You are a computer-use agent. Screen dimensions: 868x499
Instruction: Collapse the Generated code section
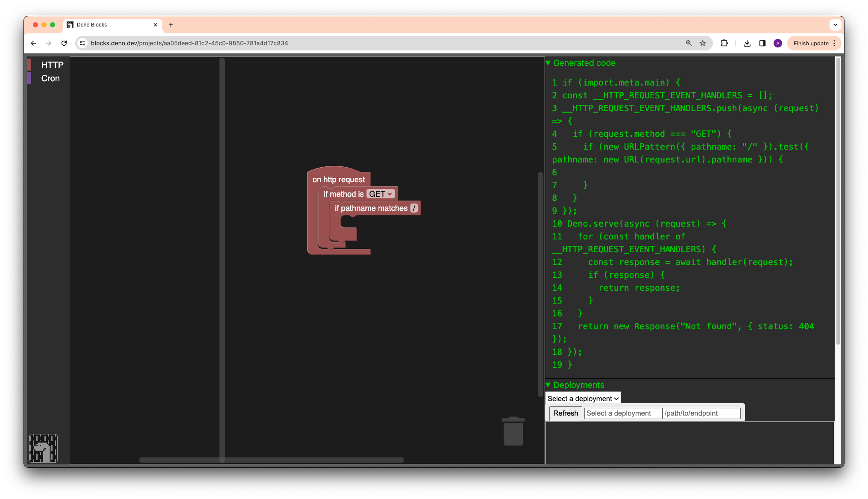click(x=549, y=62)
